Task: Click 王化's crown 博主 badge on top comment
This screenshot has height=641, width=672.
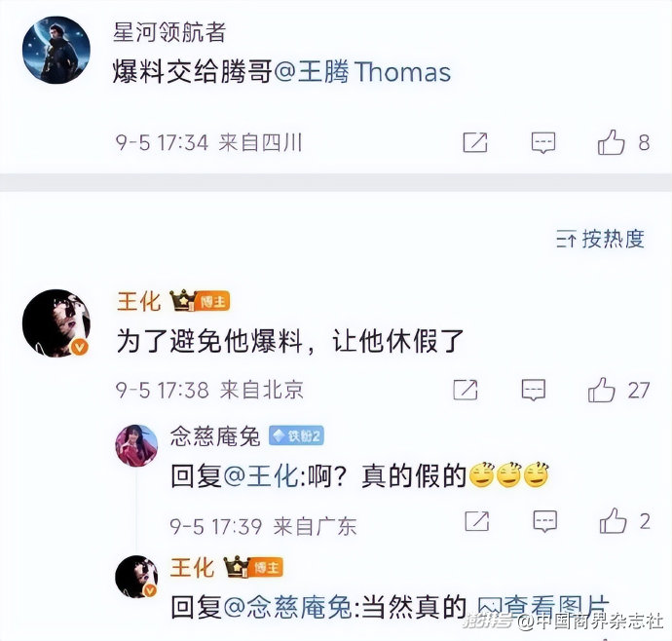Action: (200, 301)
